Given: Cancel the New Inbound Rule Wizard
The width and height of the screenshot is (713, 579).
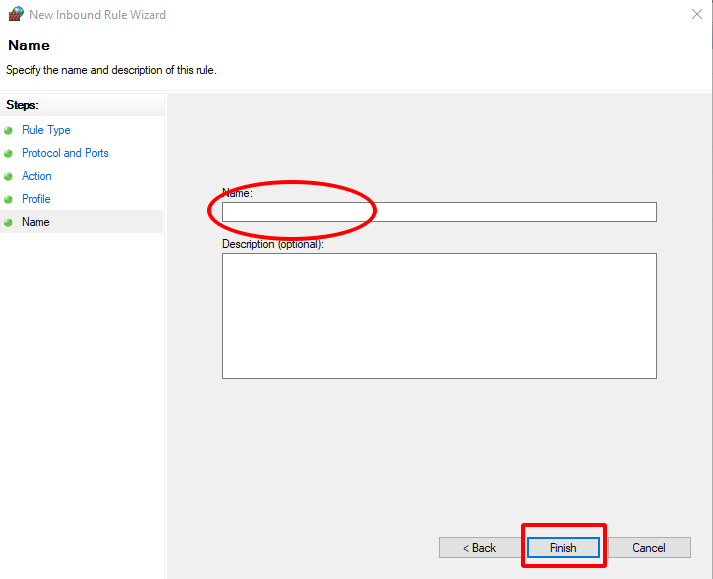Looking at the screenshot, I should click(x=649, y=547).
